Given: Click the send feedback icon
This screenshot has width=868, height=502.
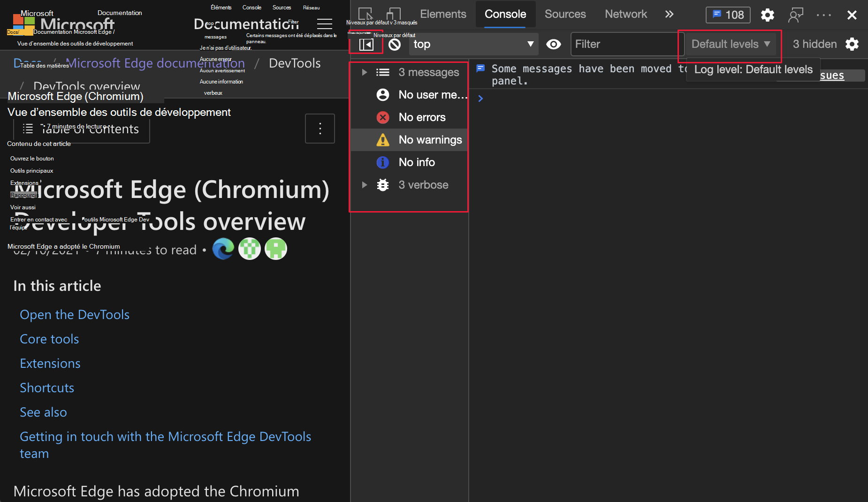Looking at the screenshot, I should click(x=796, y=15).
